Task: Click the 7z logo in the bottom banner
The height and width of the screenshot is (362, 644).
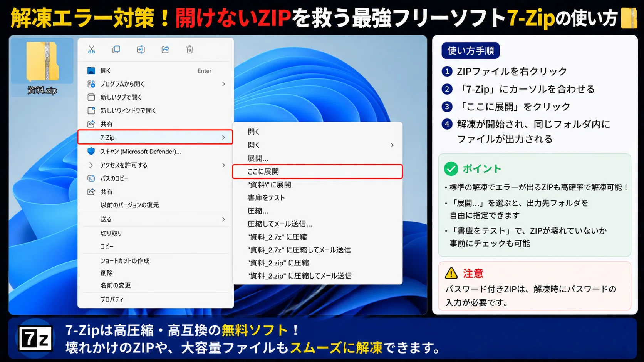Action: tap(35, 339)
